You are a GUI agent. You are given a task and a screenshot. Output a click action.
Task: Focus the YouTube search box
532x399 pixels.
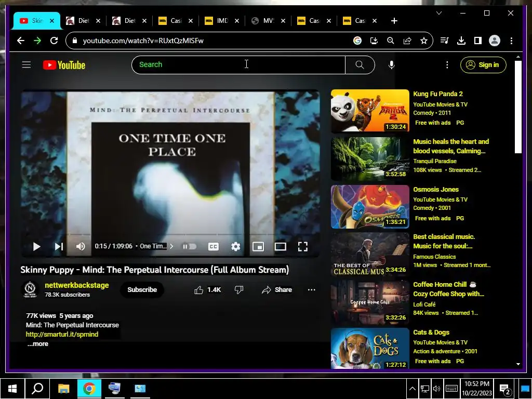tap(238, 65)
